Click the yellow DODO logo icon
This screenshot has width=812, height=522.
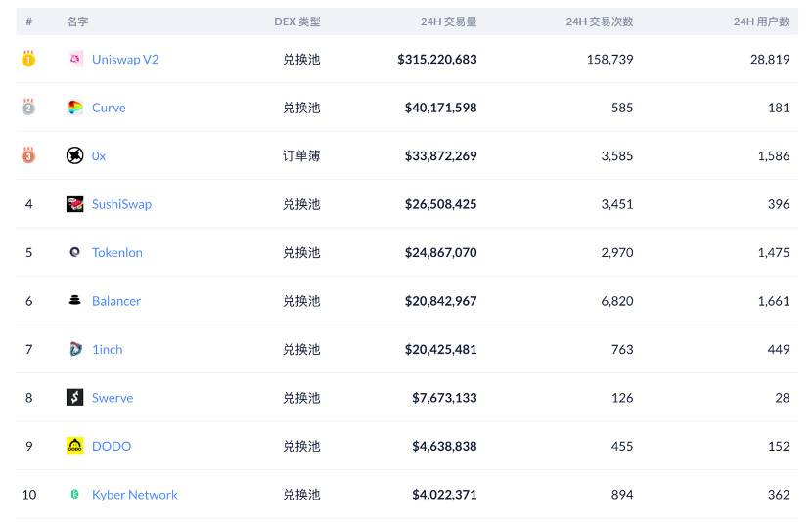[x=74, y=446]
